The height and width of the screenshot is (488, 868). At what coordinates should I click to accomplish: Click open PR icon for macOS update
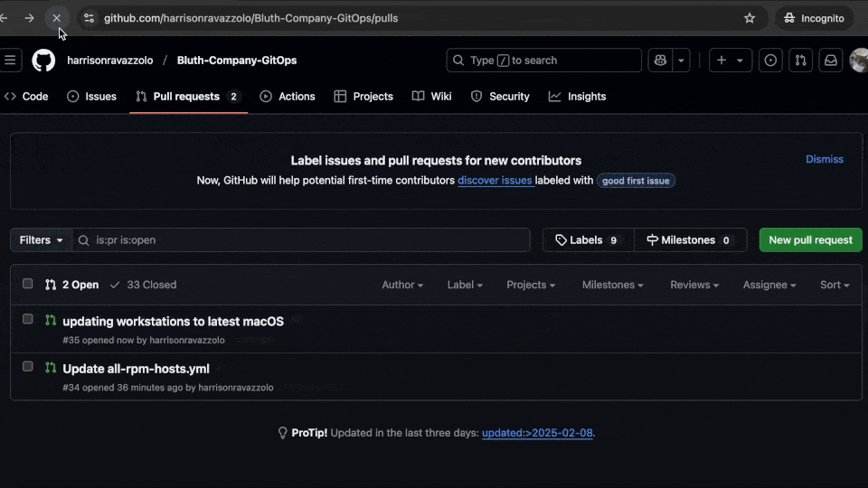51,320
